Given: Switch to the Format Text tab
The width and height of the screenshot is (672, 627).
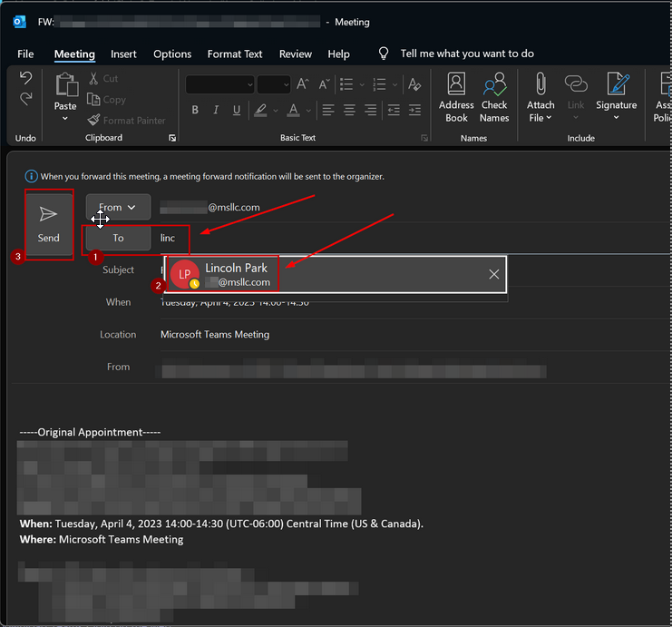Looking at the screenshot, I should [235, 54].
